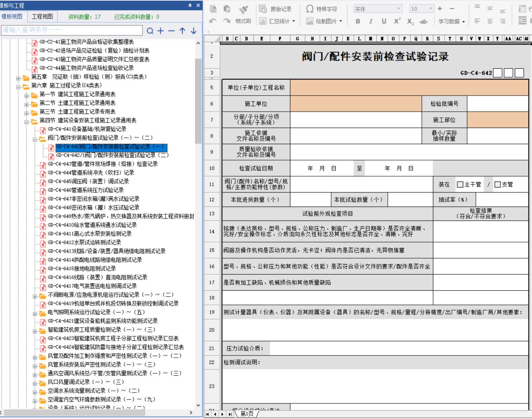Image resolution: width=532 pixels, height=419 pixels.
Task: Switch to the 工程视图 tab
Action: [42, 16]
